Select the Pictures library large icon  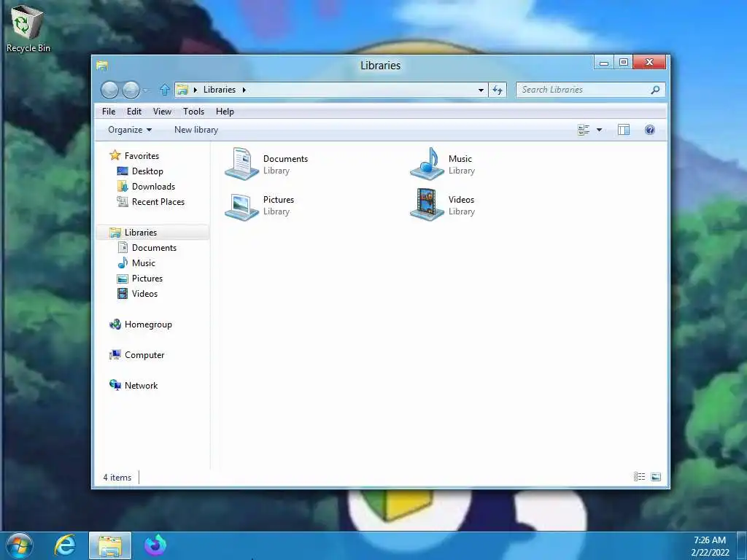(x=242, y=205)
